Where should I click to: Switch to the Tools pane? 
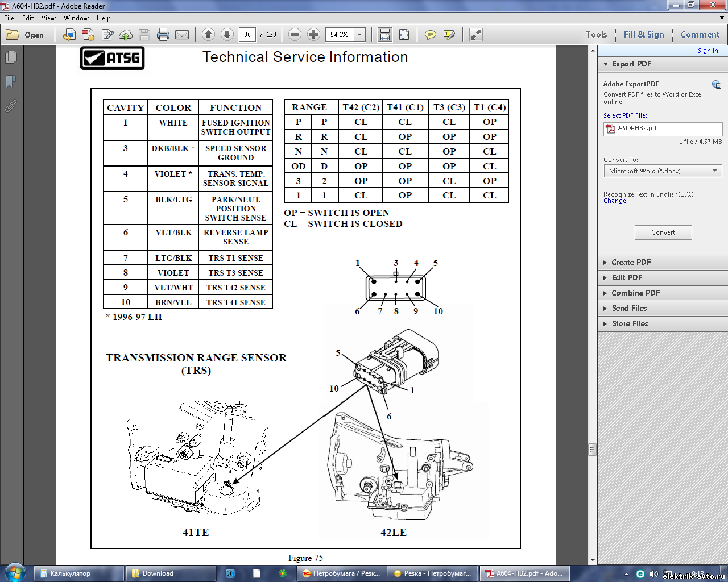pyautogui.click(x=596, y=35)
